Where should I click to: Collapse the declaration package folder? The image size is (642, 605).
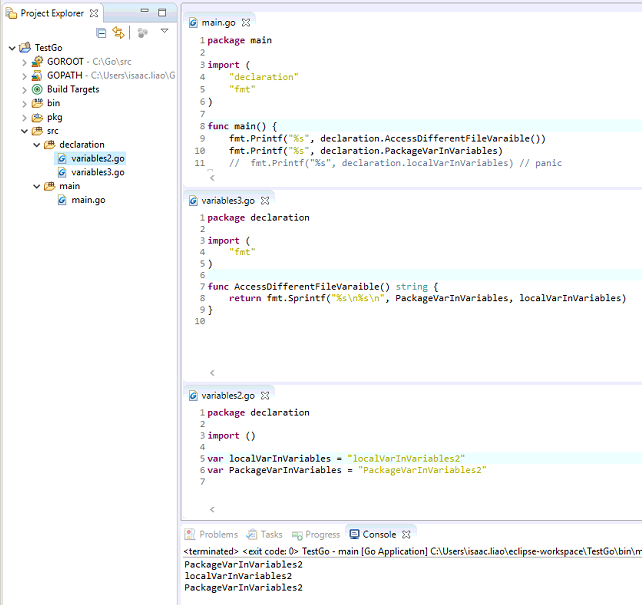point(37,144)
